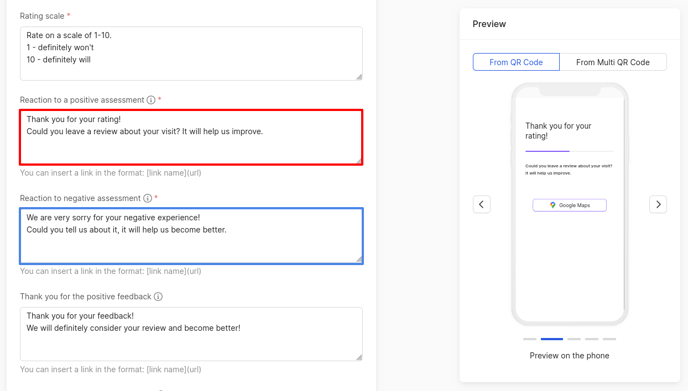Click the Google Maps button in phone preview
The height and width of the screenshot is (391, 688).
click(x=570, y=205)
